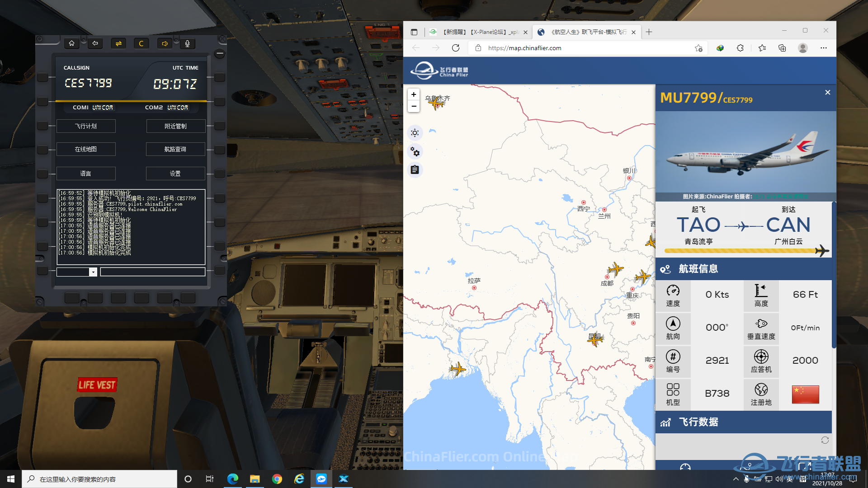This screenshot has width=868, height=488.
Task: Open the browser profile avatar
Action: pos(803,48)
